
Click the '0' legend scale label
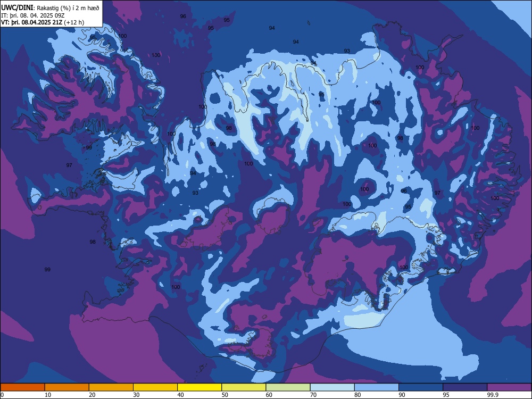2,395
